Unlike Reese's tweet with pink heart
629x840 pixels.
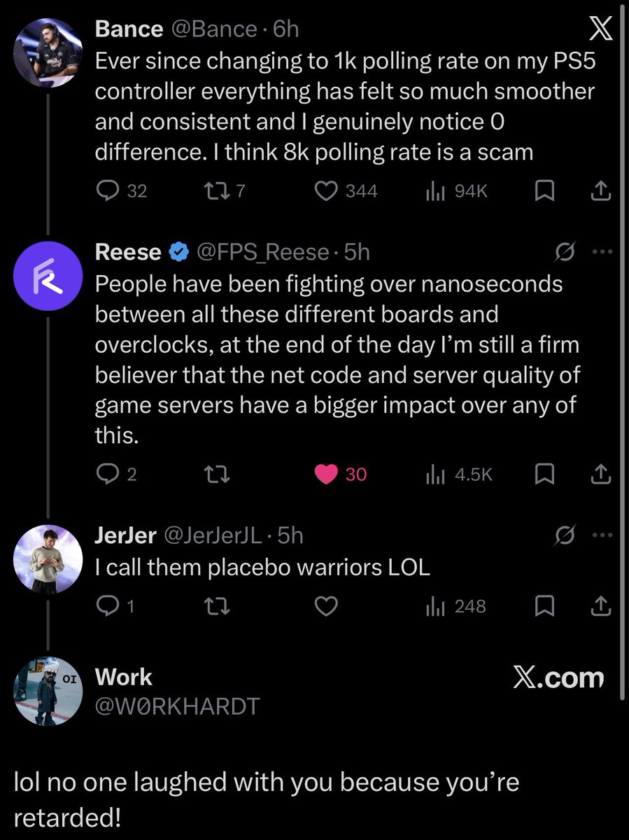tap(326, 474)
